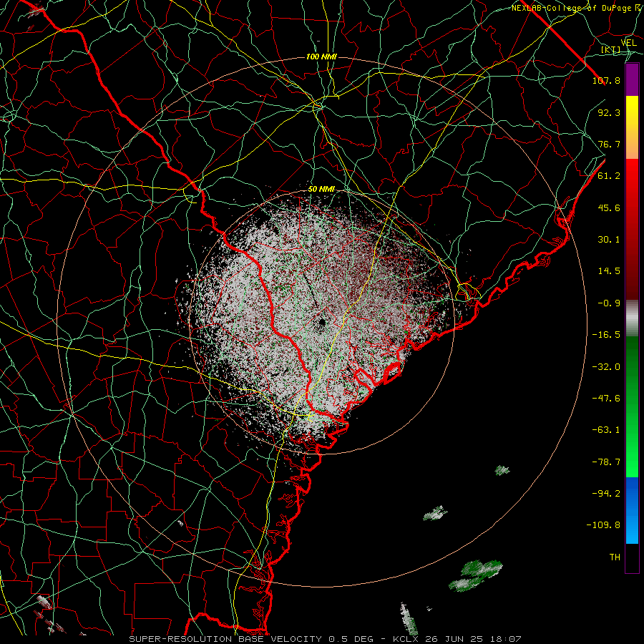Click the 50 NMI range ring label
The width and height of the screenshot is (644, 644).
321,190
